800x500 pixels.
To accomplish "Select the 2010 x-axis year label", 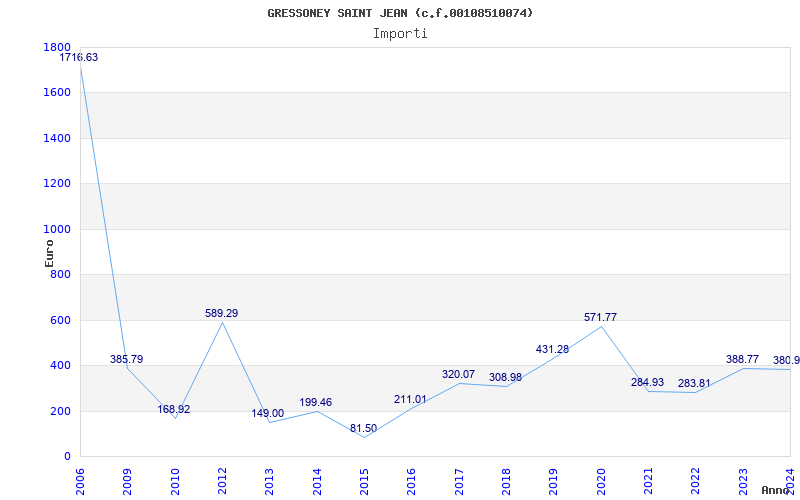I will (175, 482).
